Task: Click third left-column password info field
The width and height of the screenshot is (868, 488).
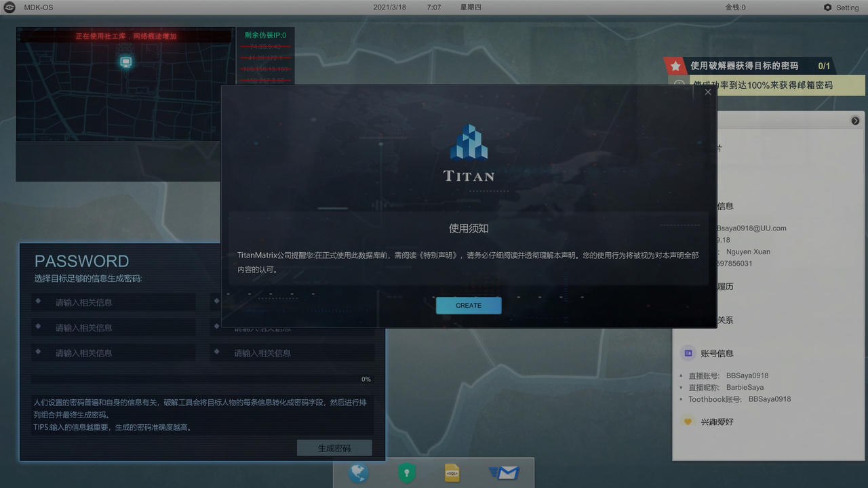Action: [x=113, y=352]
